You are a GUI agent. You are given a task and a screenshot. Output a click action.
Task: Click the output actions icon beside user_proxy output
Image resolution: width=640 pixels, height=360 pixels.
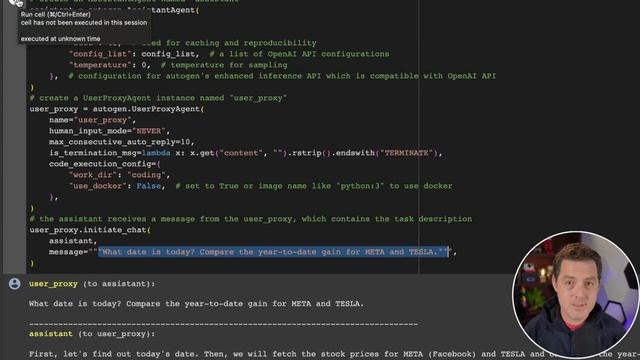(x=15, y=284)
